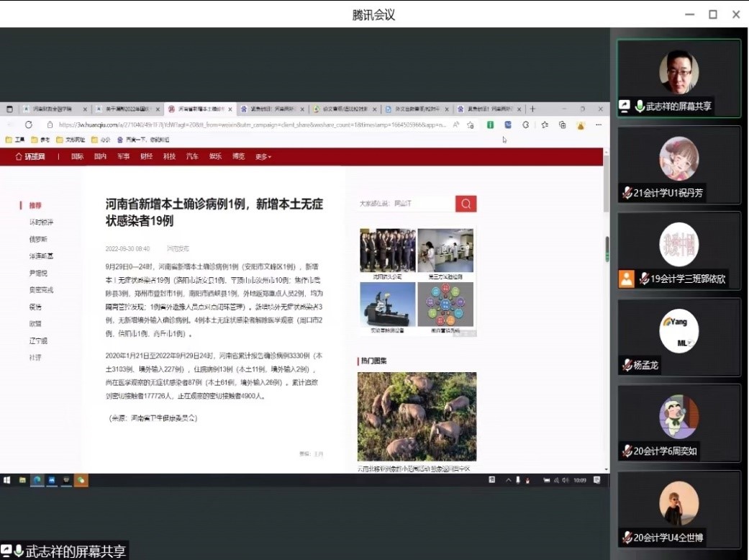Click the volume icon in system tray
Image resolution: width=749 pixels, height=560 pixels.
pyautogui.click(x=565, y=480)
